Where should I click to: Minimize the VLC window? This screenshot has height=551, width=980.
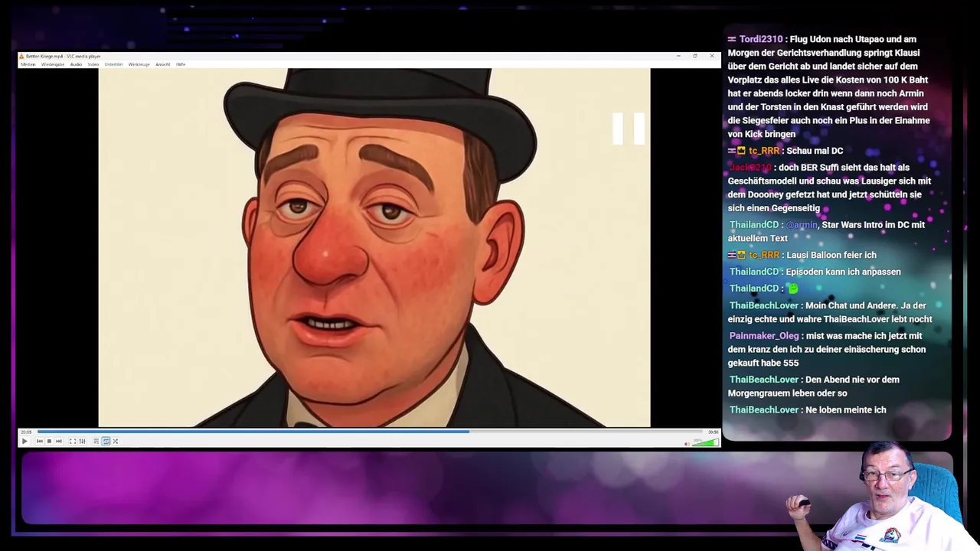(678, 56)
